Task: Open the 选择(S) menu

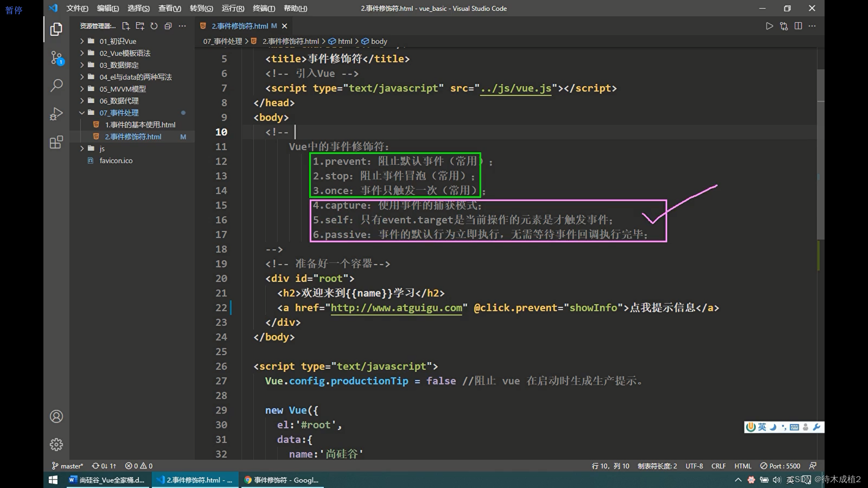Action: coord(139,8)
